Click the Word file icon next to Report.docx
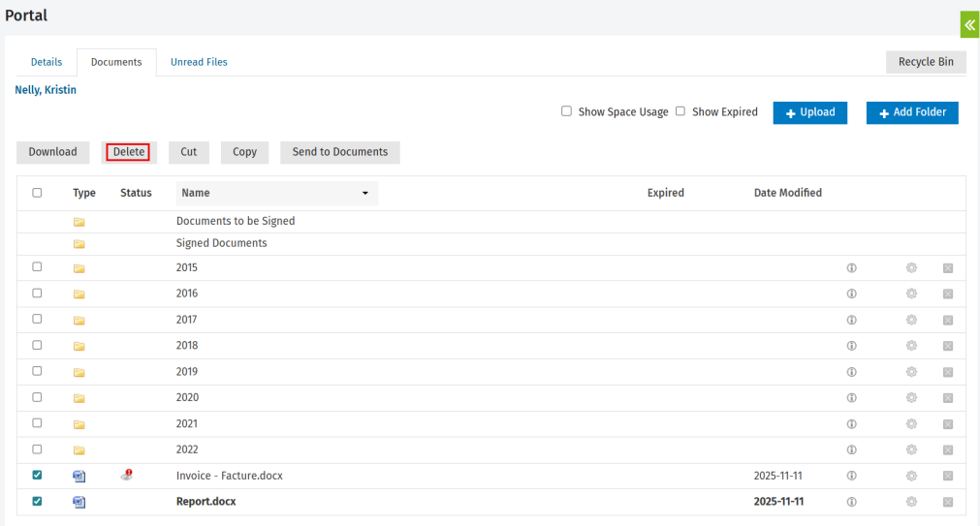Image resolution: width=980 pixels, height=526 pixels. coord(79,502)
